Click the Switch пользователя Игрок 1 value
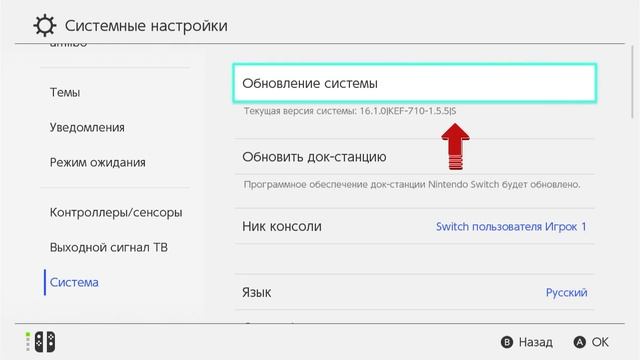This screenshot has height=360, width=640. click(511, 227)
